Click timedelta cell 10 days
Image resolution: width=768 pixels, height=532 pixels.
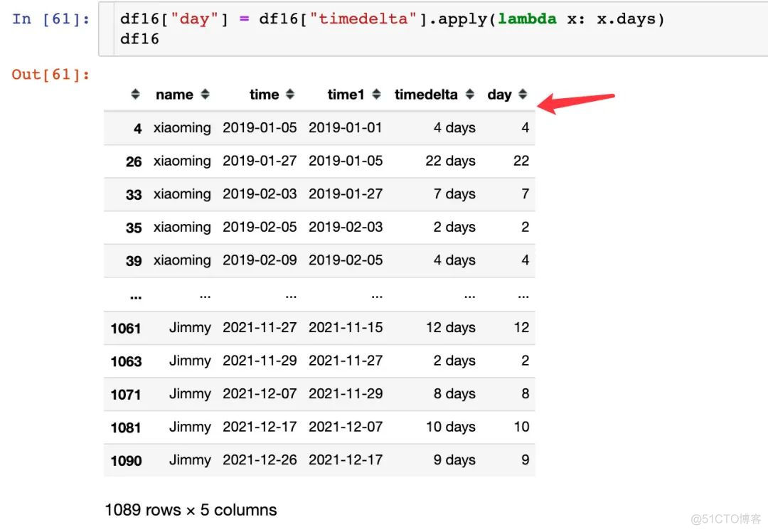pos(450,427)
